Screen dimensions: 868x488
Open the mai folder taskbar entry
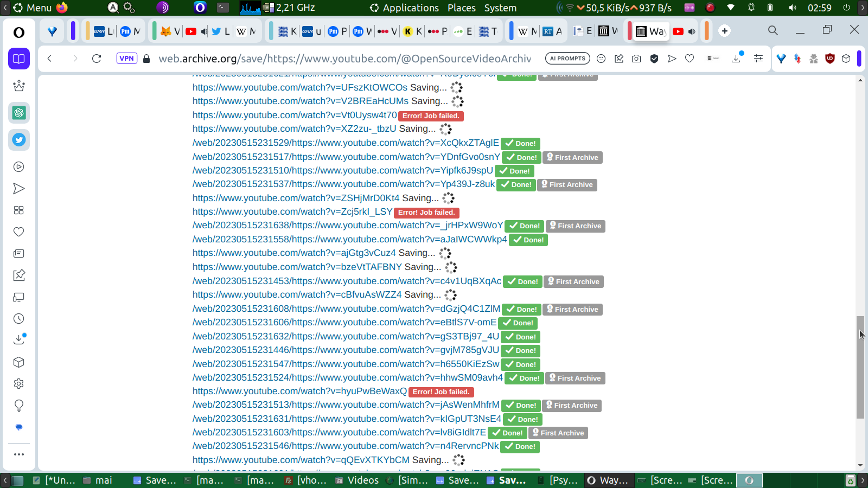(98, 480)
